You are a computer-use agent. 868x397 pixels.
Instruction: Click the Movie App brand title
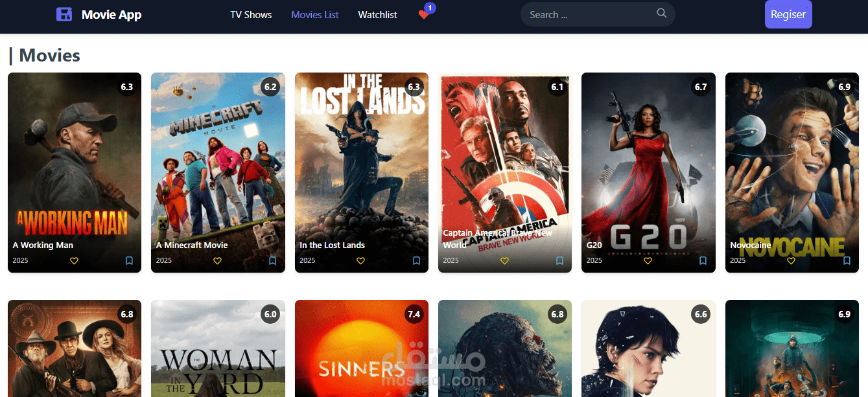[111, 14]
